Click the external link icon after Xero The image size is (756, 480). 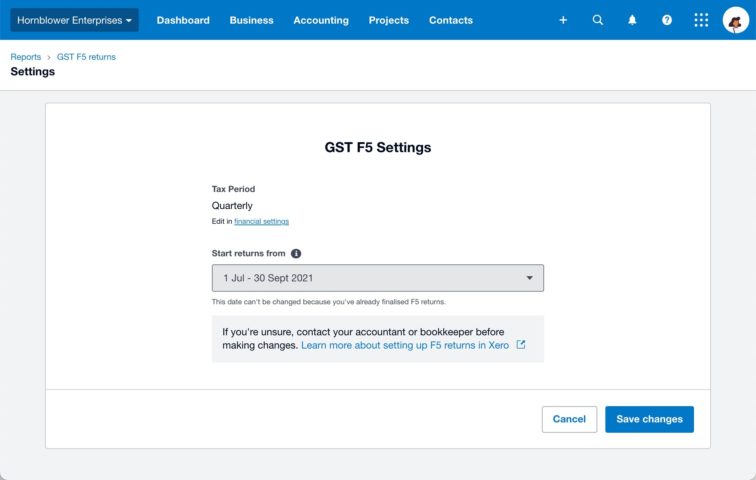point(521,345)
